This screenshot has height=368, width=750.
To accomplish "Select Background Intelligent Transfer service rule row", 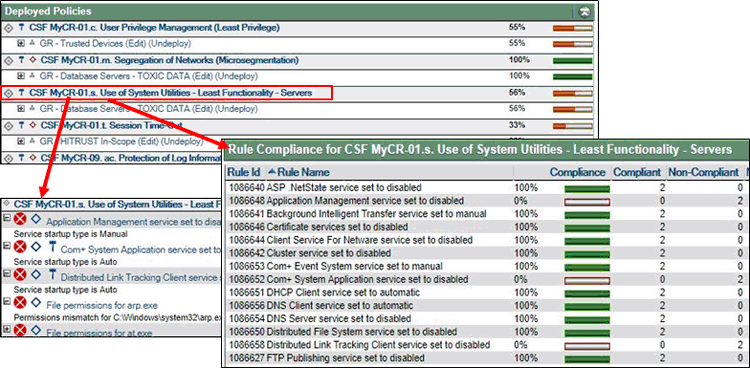I will [x=486, y=214].
